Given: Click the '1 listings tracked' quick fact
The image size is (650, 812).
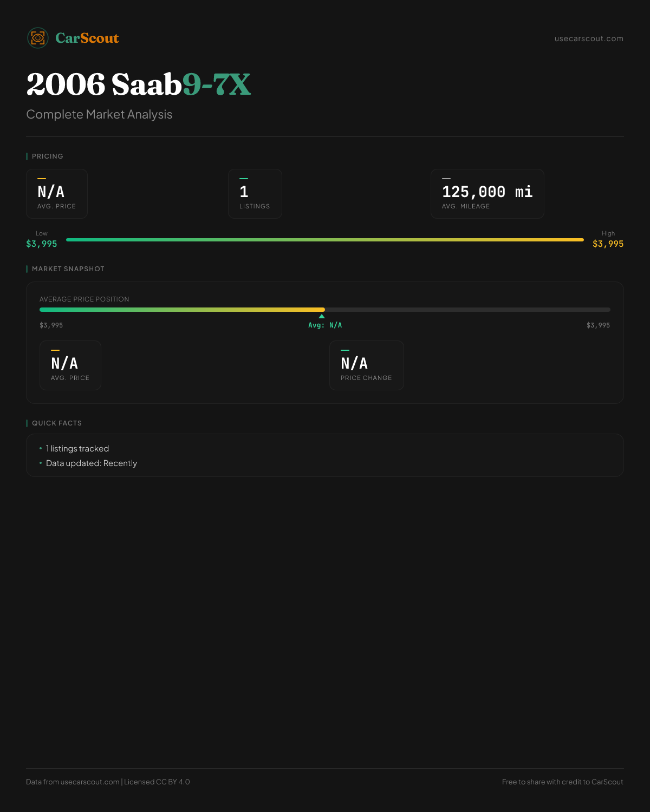Looking at the screenshot, I should point(77,449).
